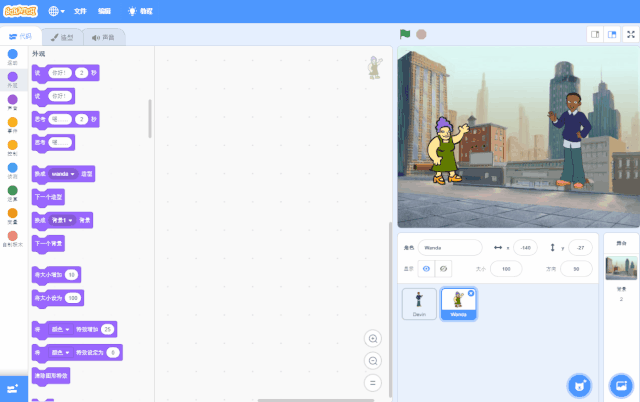640x402 pixels.
Task: Select the Looks (purple) block category
Action: point(13,80)
